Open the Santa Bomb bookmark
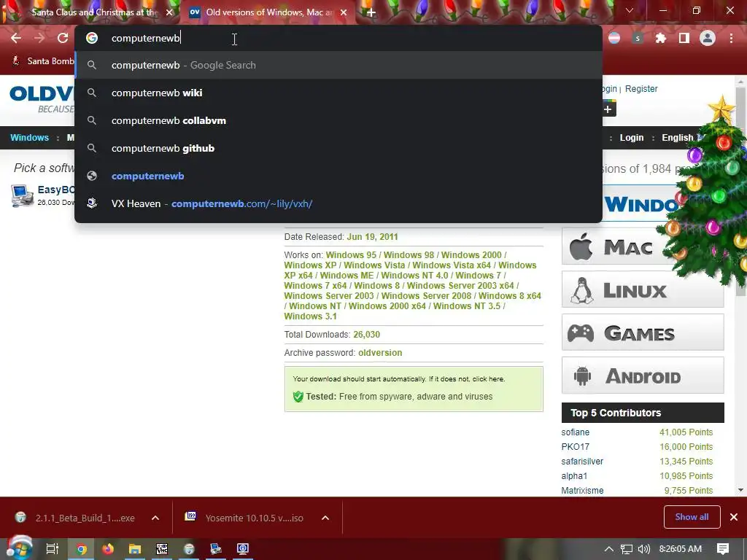747x560 pixels. point(43,61)
